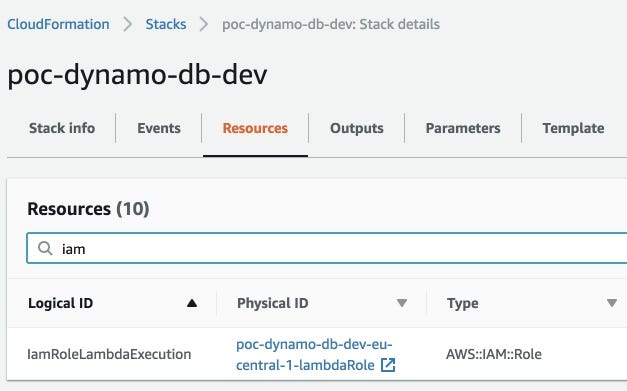
Task: Select the AWS::IAM::Role type cell
Action: point(494,354)
